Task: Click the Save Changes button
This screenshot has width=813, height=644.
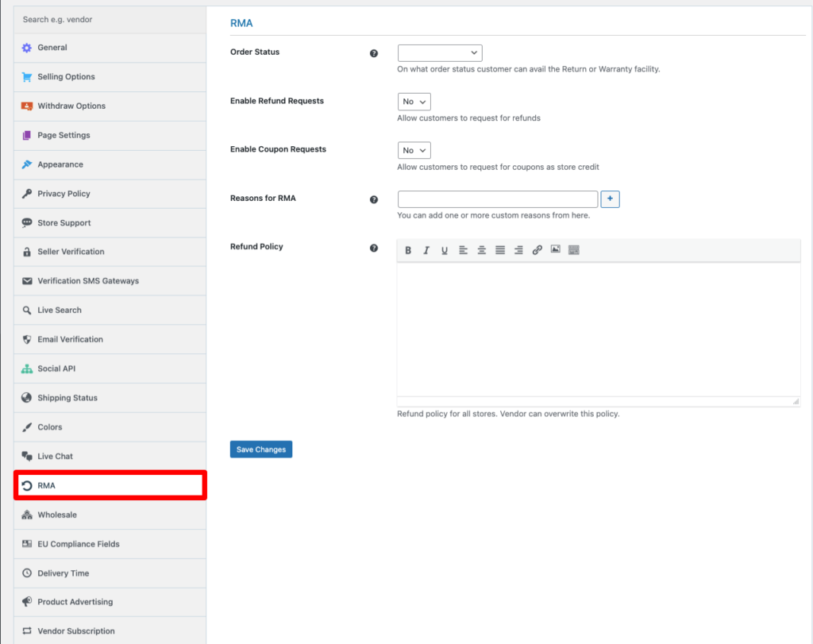Action: click(260, 449)
